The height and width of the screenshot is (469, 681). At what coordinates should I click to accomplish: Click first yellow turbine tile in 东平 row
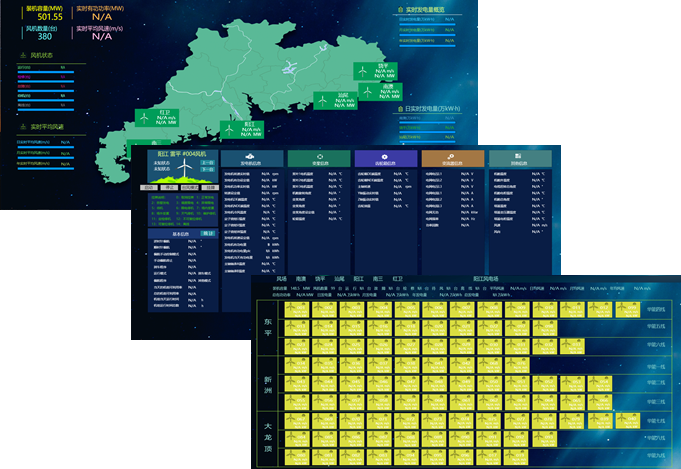click(x=297, y=309)
